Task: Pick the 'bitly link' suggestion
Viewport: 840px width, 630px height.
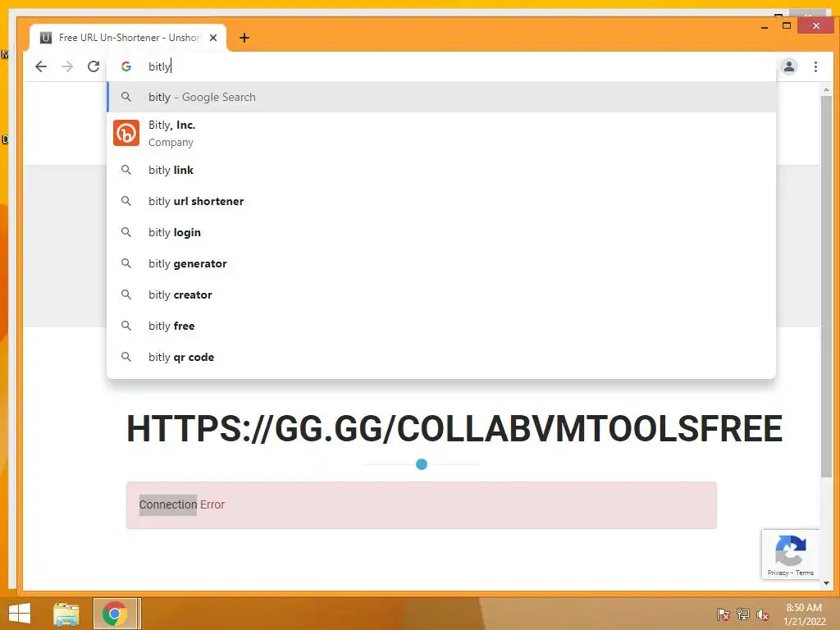Action: pos(441,170)
